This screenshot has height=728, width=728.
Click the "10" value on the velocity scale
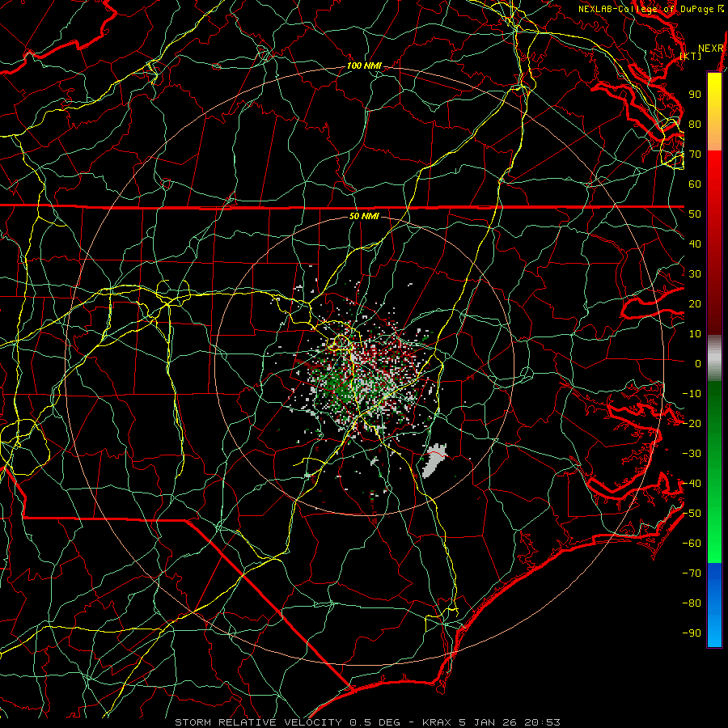pyautogui.click(x=695, y=334)
